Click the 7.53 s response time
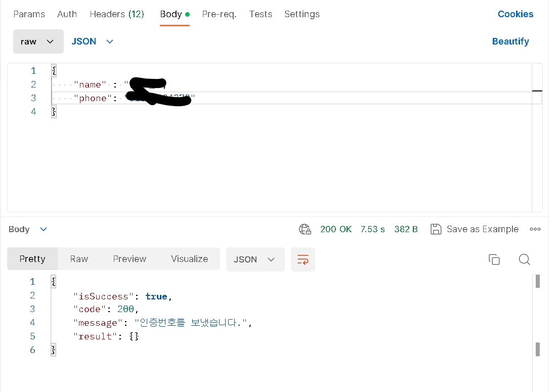 [372, 229]
